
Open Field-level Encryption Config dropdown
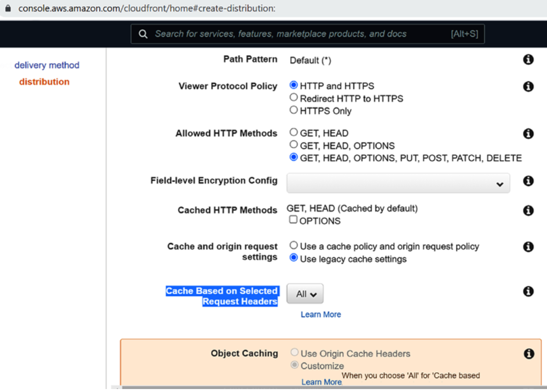pyautogui.click(x=398, y=183)
